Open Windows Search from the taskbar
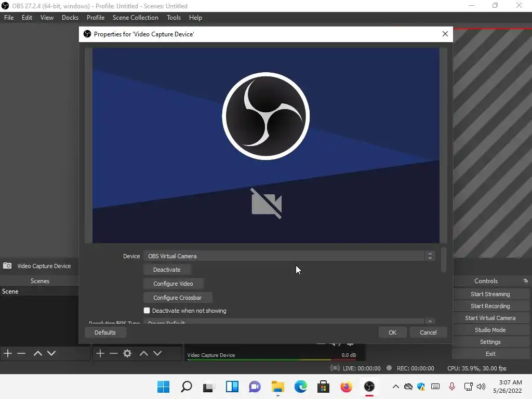This screenshot has width=532, height=399. tap(187, 387)
